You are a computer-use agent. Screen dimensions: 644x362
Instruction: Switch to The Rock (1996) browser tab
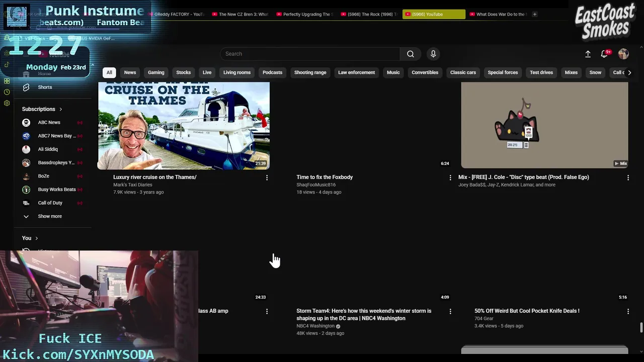point(370,14)
